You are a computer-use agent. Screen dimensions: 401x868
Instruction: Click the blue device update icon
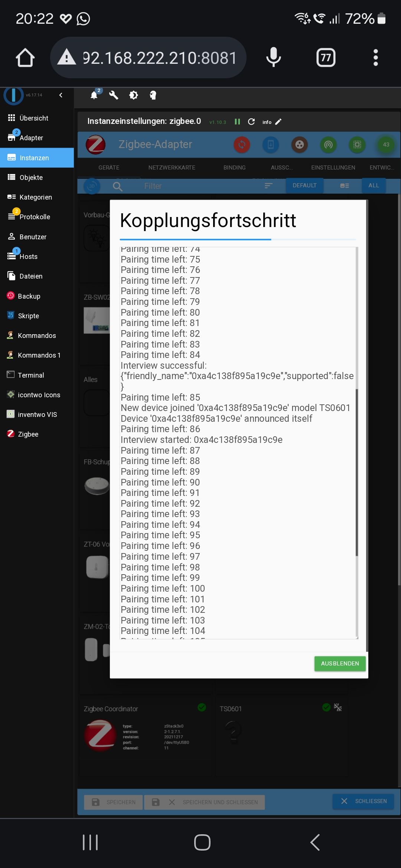point(271,145)
